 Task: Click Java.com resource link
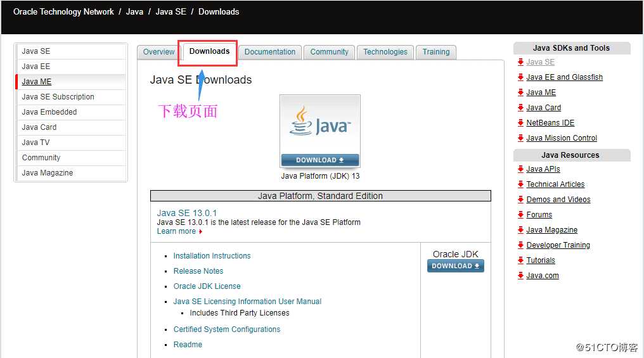[x=543, y=275]
